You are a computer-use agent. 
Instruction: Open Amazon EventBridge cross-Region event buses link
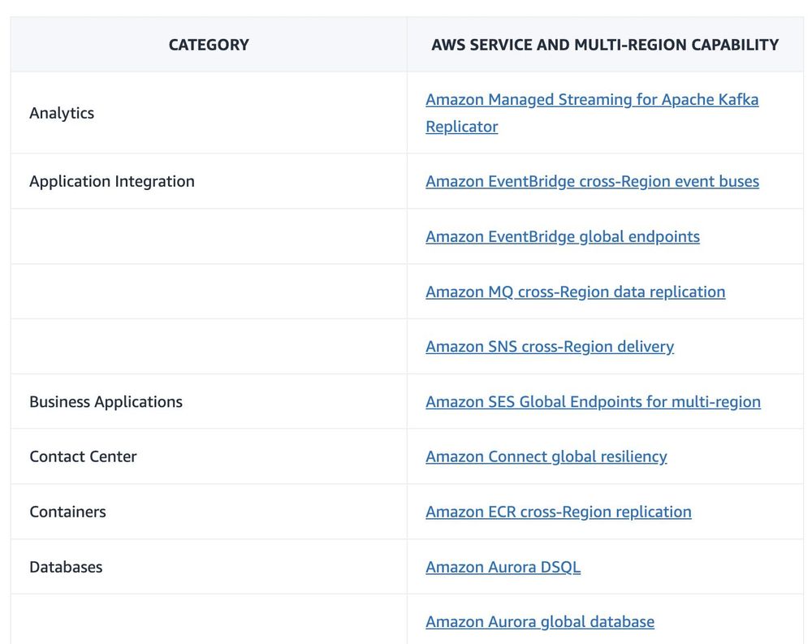[592, 181]
